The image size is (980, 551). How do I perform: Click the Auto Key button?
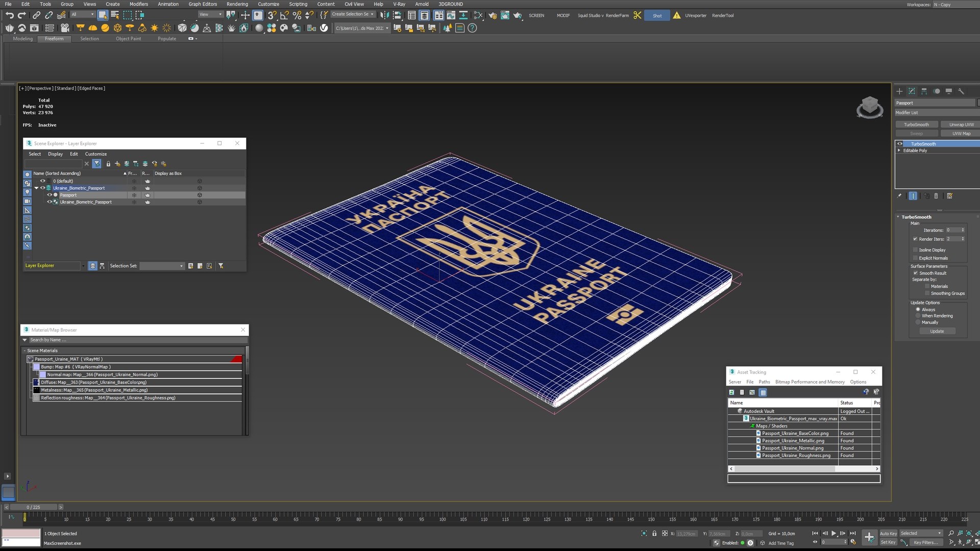[888, 534]
